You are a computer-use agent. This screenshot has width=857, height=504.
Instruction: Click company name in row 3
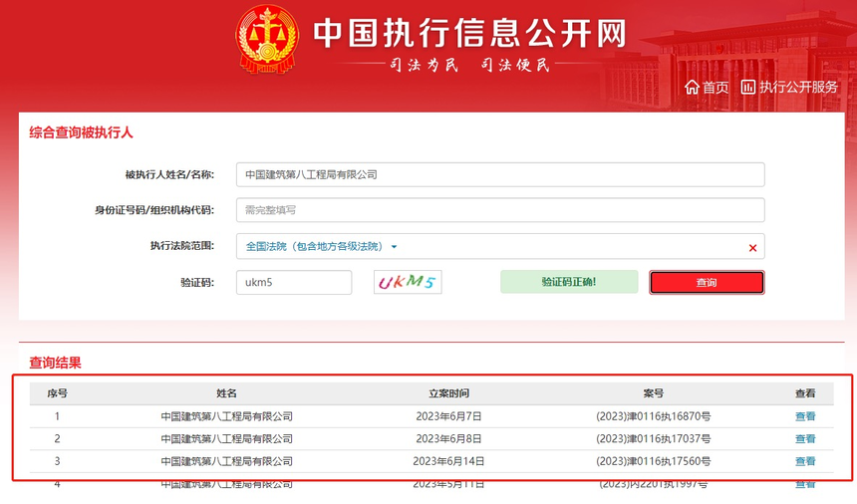tap(227, 461)
